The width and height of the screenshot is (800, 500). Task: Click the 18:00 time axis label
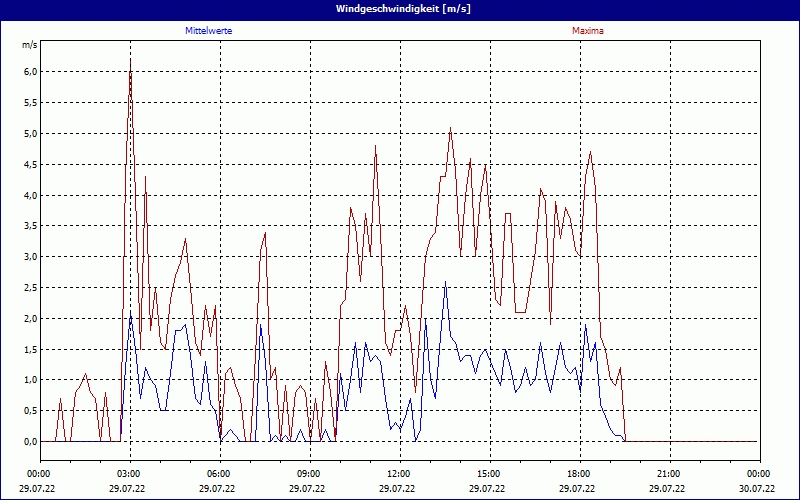pyautogui.click(x=578, y=474)
